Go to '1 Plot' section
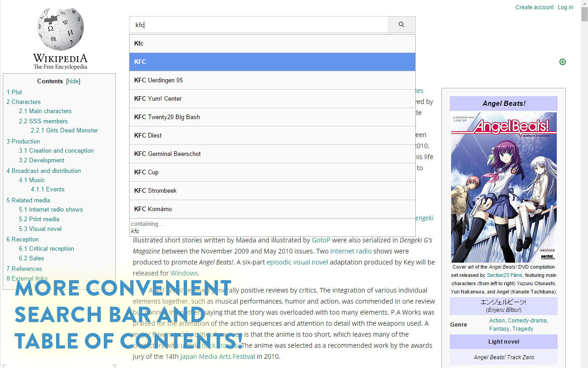This screenshot has width=588, height=368. coord(14,92)
